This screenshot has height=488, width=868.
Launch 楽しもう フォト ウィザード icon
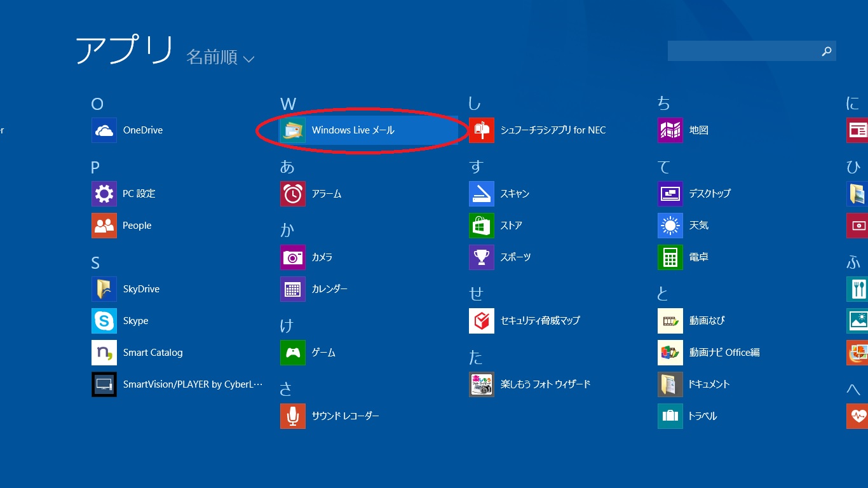[482, 384]
